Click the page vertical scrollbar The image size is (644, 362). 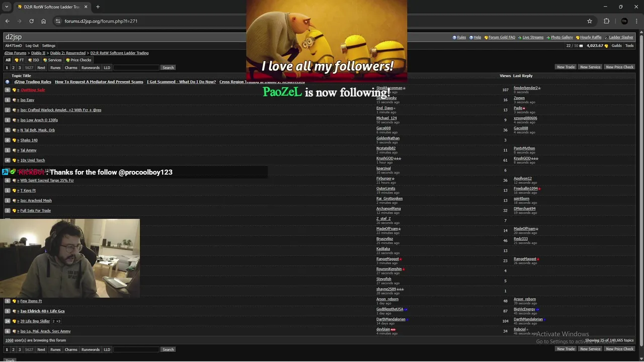tap(641, 191)
